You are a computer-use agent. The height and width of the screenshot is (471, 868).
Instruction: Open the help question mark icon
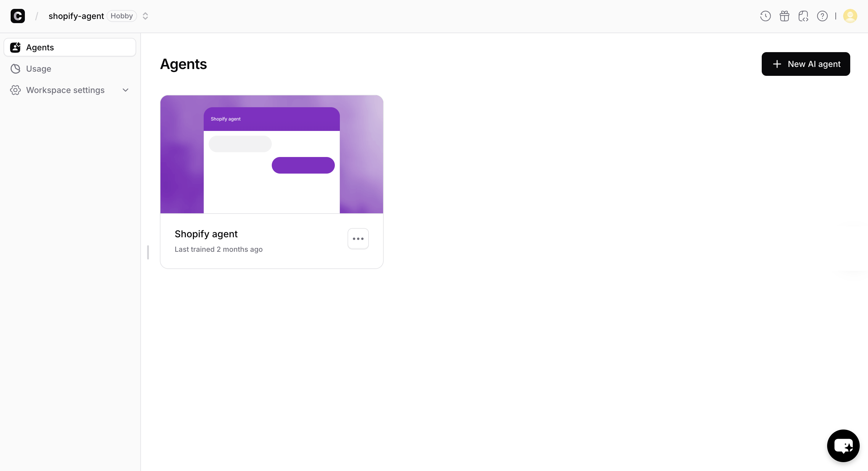click(822, 16)
